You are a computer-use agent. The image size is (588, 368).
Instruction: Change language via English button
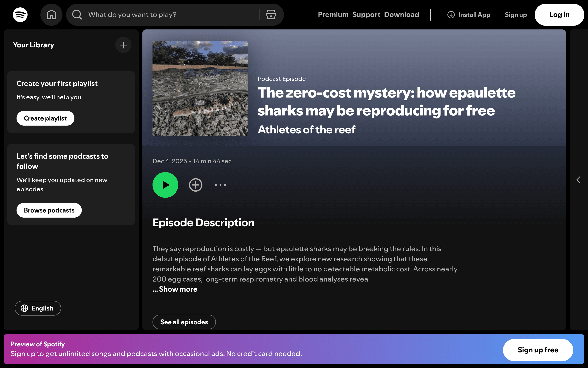click(38, 308)
